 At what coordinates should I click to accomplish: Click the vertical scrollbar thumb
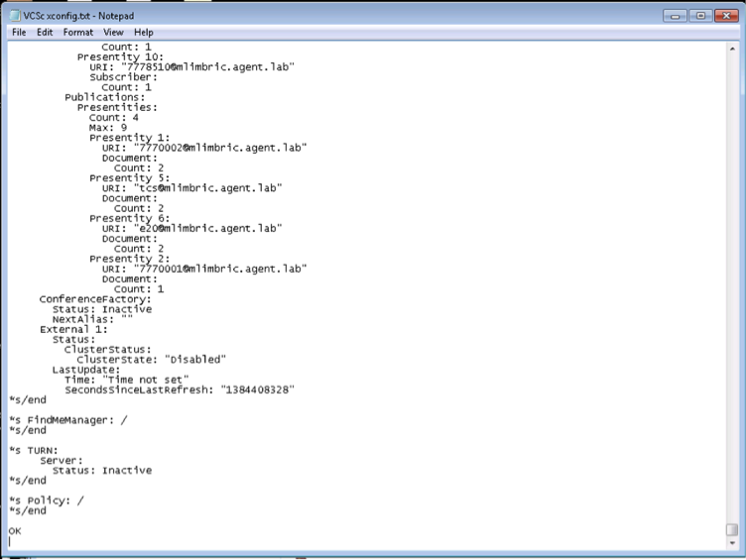point(732,529)
